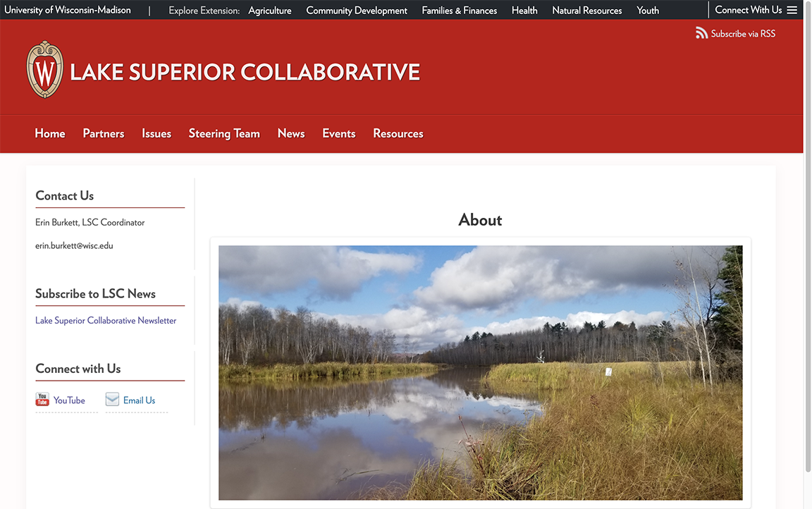Viewport: 812px width, 509px height.
Task: Go to the Partners page
Action: [x=103, y=133]
